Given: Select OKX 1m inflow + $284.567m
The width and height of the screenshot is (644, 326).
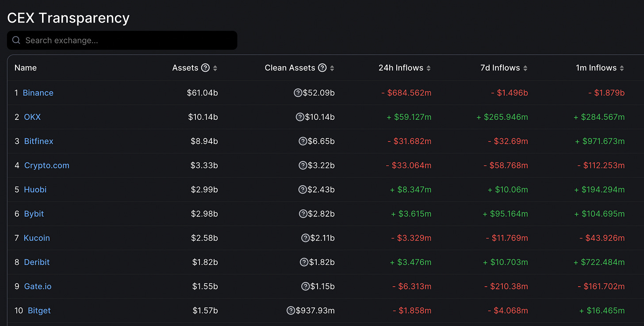Looking at the screenshot, I should pyautogui.click(x=599, y=117).
